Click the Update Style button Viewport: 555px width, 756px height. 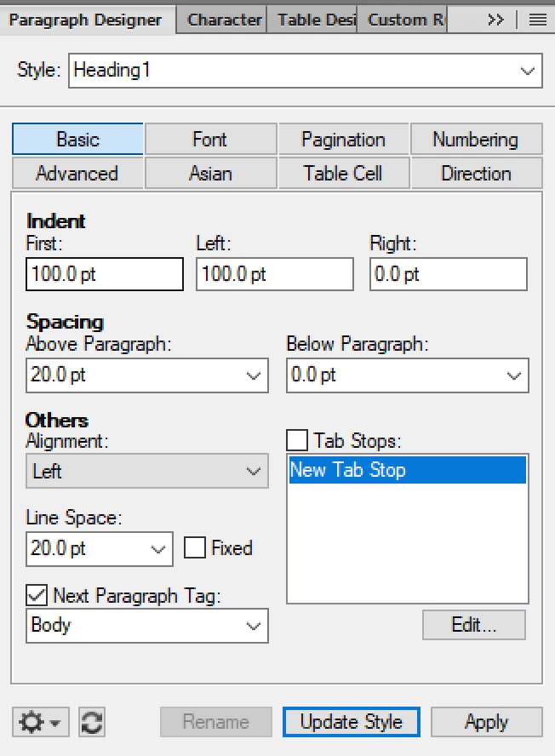[351, 722]
